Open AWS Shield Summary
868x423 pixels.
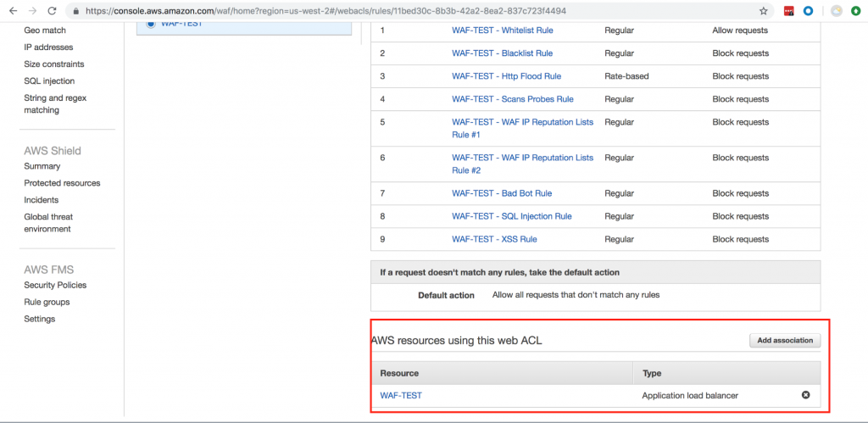[x=42, y=166]
